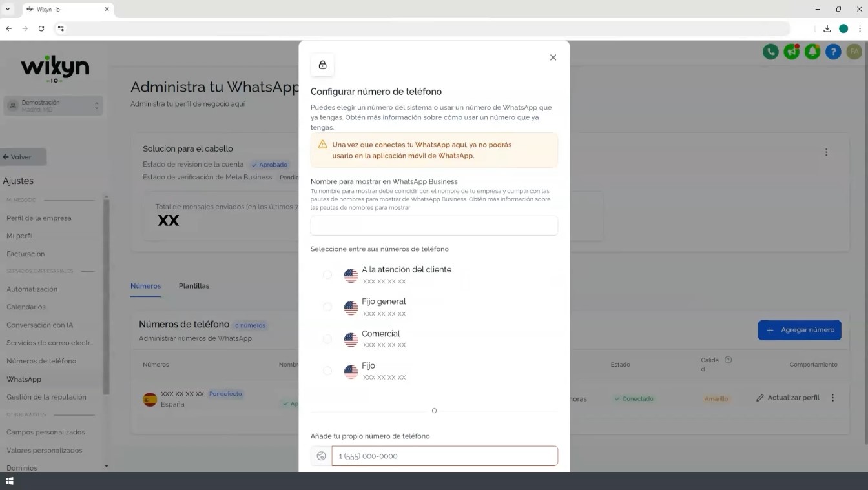Open Facturación settings
The width and height of the screenshot is (868, 490).
click(x=26, y=254)
